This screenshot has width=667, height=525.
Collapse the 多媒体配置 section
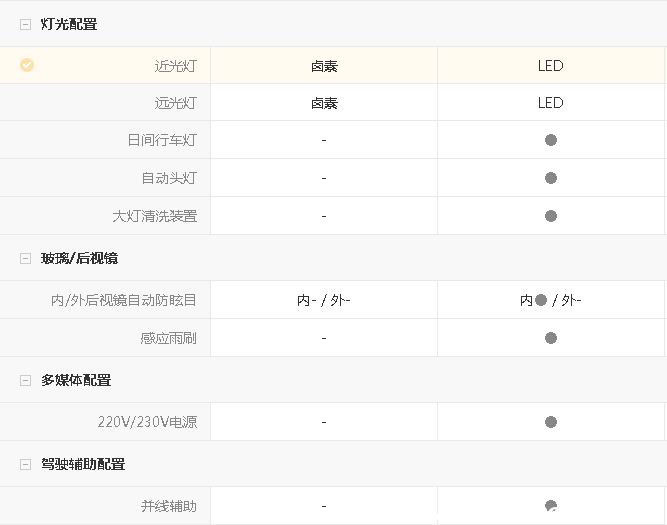(25, 380)
